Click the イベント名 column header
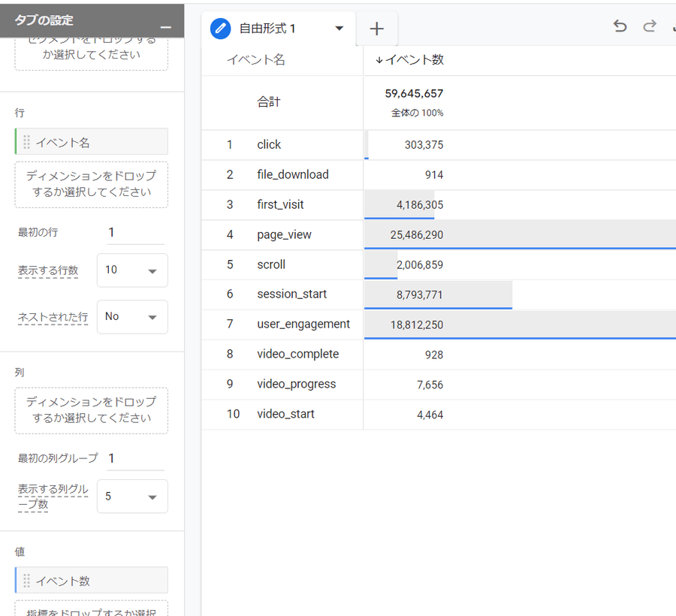This screenshot has height=616, width=676. [x=256, y=59]
